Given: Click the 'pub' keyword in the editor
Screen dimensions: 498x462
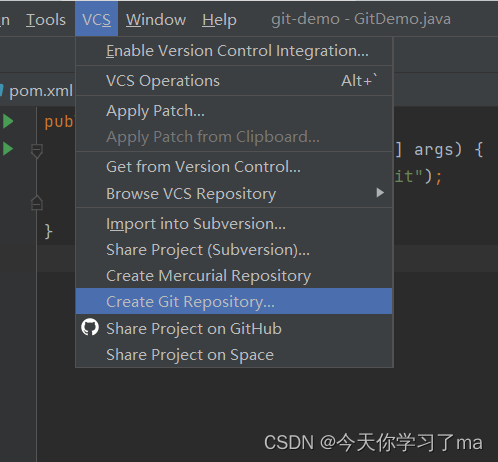Looking at the screenshot, I should [x=59, y=122].
